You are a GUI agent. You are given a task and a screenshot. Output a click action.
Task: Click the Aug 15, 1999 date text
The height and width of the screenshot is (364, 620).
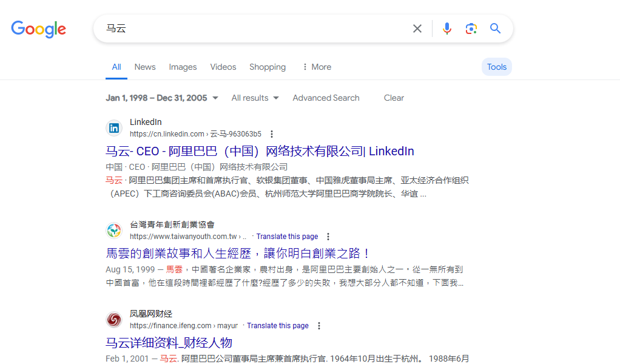coord(130,269)
